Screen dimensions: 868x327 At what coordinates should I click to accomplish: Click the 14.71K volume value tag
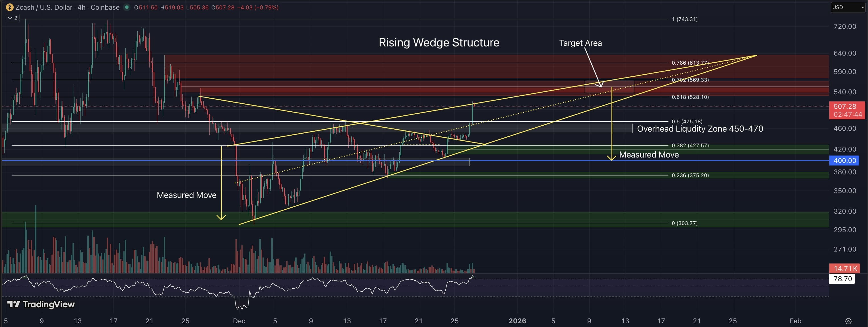point(845,268)
